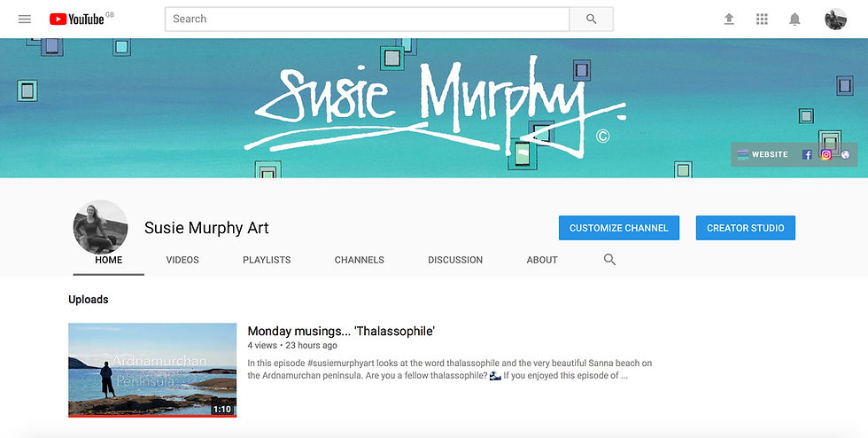Screen dimensions: 868x438
Task: Switch to the PLAYLISTS tab
Action: tap(267, 260)
